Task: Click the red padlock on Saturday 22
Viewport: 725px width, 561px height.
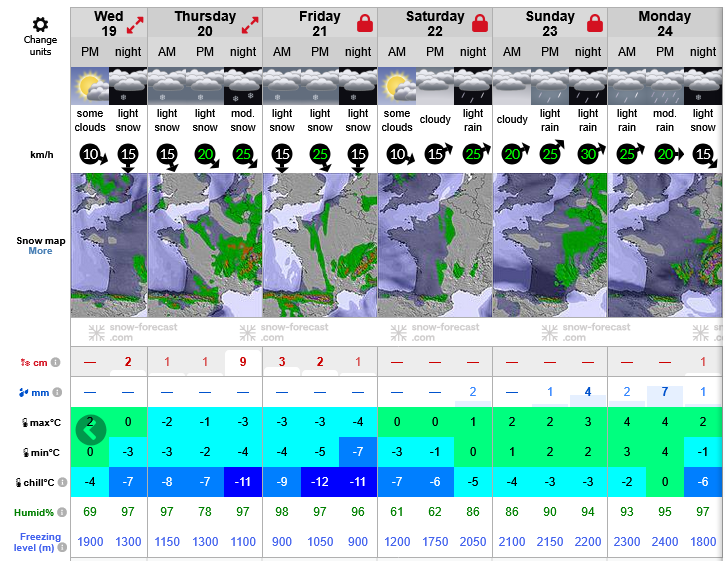Action: (x=480, y=23)
